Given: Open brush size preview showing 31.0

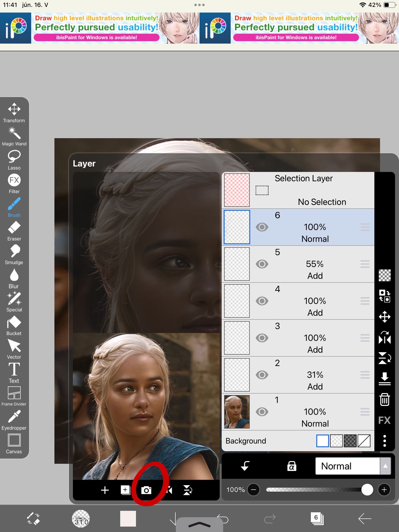Looking at the screenshot, I should pos(81,519).
